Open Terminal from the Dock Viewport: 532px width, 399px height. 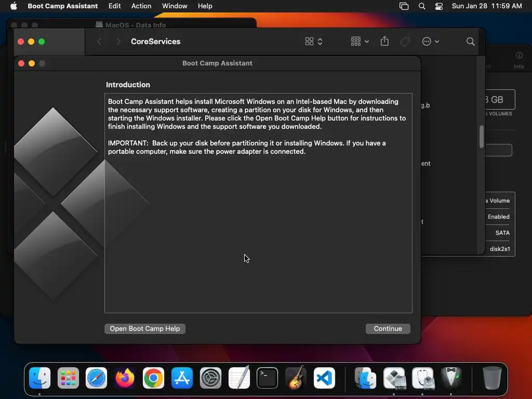click(x=268, y=378)
